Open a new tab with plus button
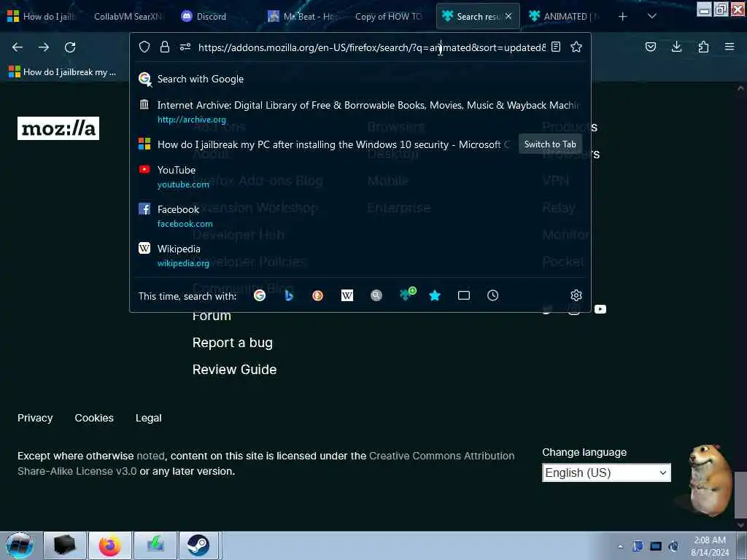 pos(622,16)
